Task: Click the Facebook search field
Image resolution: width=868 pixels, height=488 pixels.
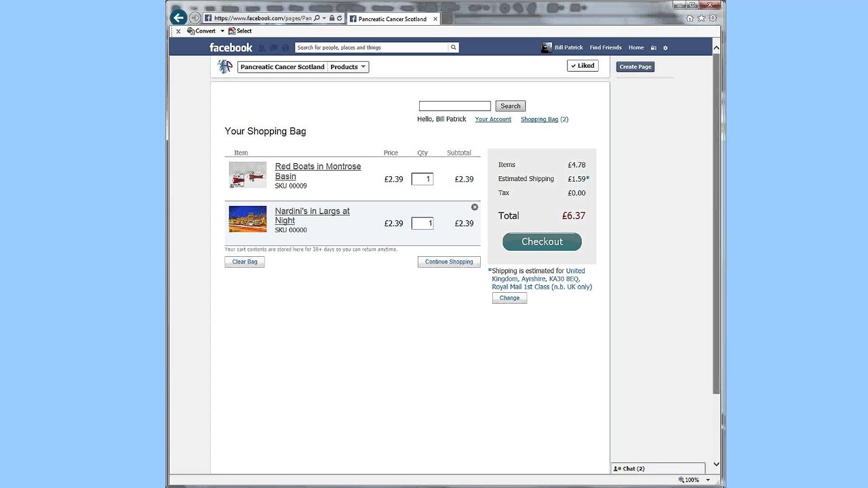Action: tap(372, 47)
